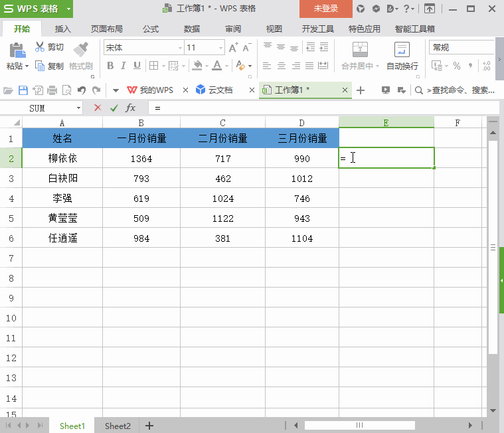The image size is (504, 433).
Task: Expand the fill color dropdown arrow
Action: coord(207,66)
